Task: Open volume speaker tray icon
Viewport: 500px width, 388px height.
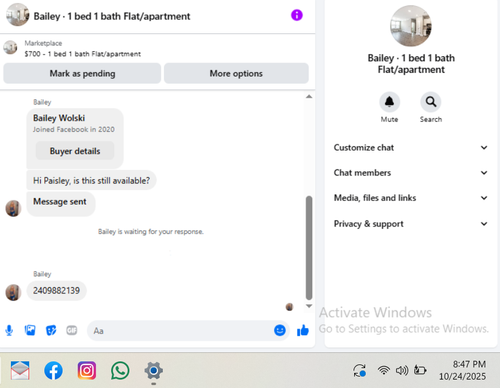Action: point(402,370)
